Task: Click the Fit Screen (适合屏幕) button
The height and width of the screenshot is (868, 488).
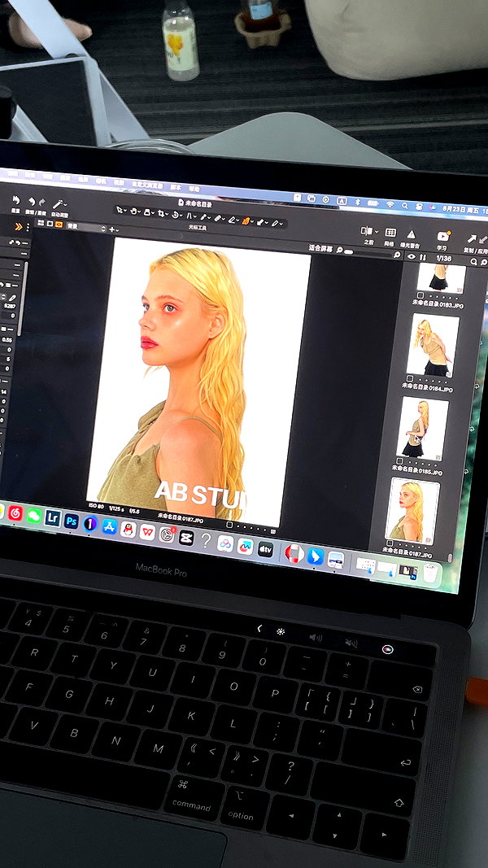Action: pos(321,249)
